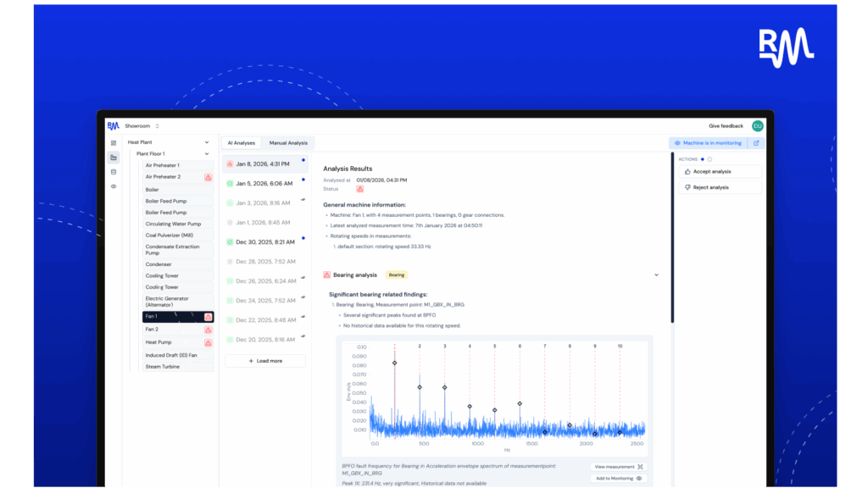This screenshot has width=868, height=488.
Task: Toggle the Machine is in monitoring badge
Action: click(x=715, y=142)
